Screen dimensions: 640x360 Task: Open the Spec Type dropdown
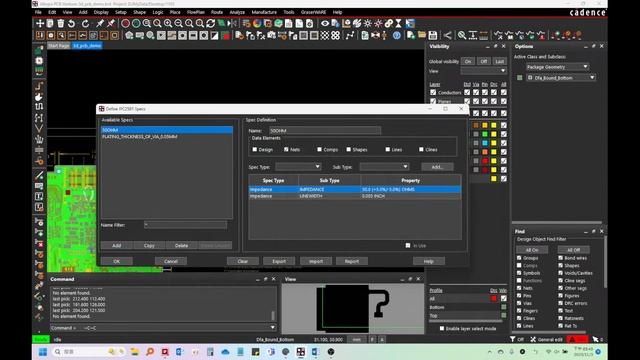coord(298,167)
